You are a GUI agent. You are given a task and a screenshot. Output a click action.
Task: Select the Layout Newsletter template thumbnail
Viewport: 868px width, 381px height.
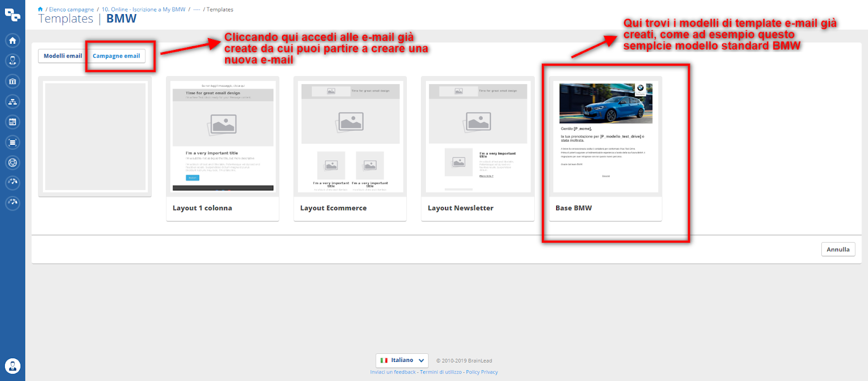coord(478,136)
